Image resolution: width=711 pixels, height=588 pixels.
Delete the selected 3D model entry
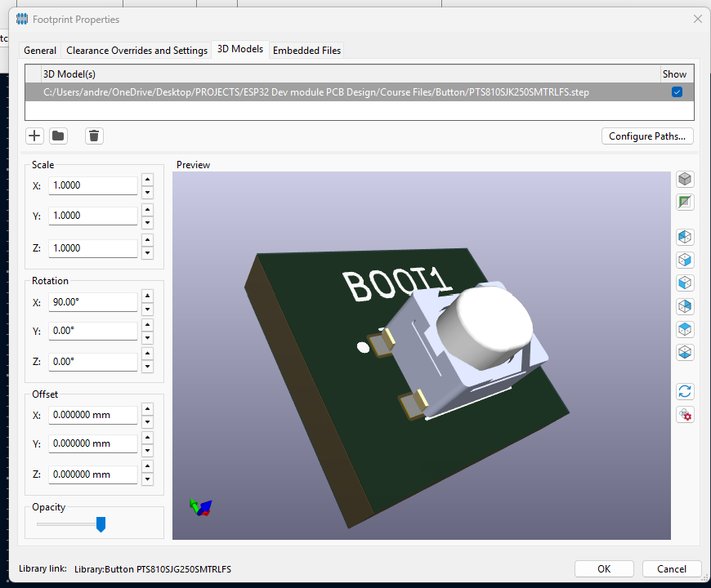[x=94, y=136]
